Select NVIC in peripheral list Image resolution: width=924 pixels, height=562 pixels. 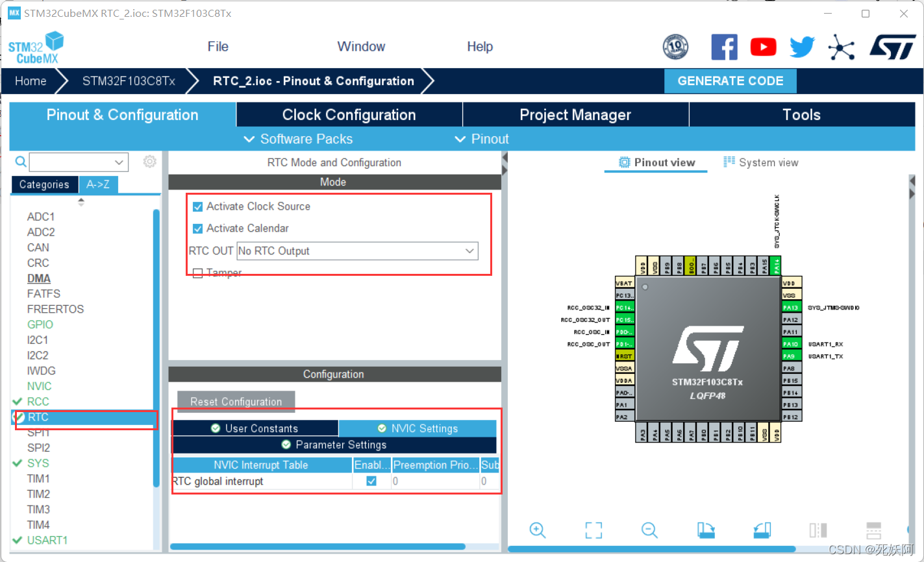[39, 386]
